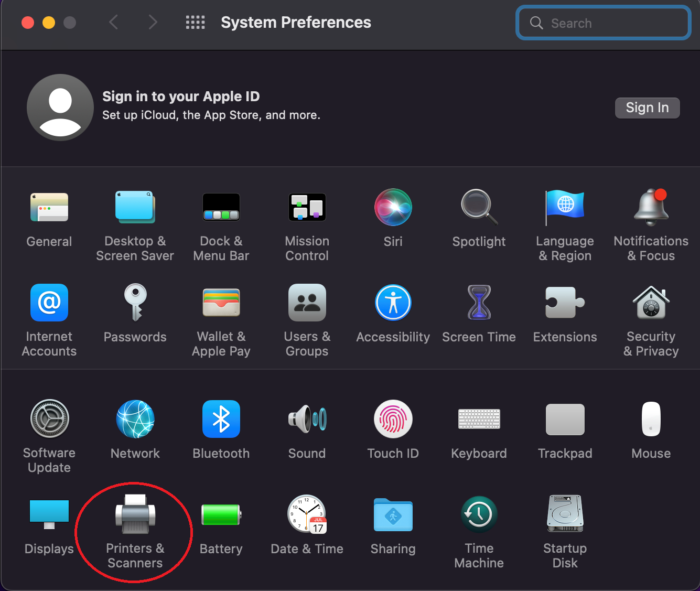Viewport: 700px width, 591px height.
Task: Show all preferences grid button
Action: coord(196,22)
